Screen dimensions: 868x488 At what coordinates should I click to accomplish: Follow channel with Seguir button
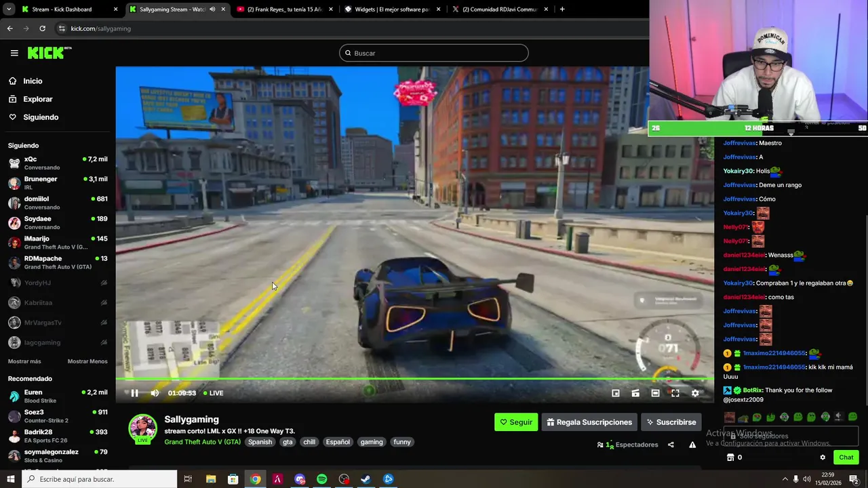pyautogui.click(x=516, y=422)
